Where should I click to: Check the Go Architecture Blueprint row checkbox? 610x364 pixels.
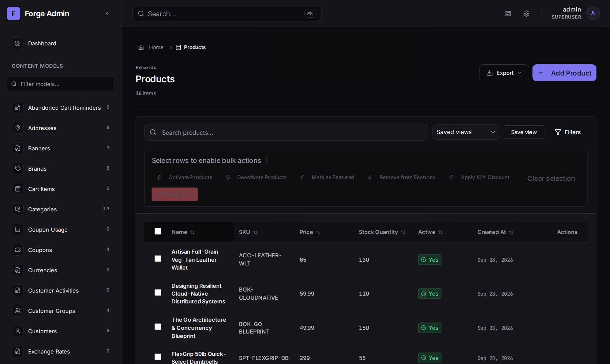coord(158,327)
